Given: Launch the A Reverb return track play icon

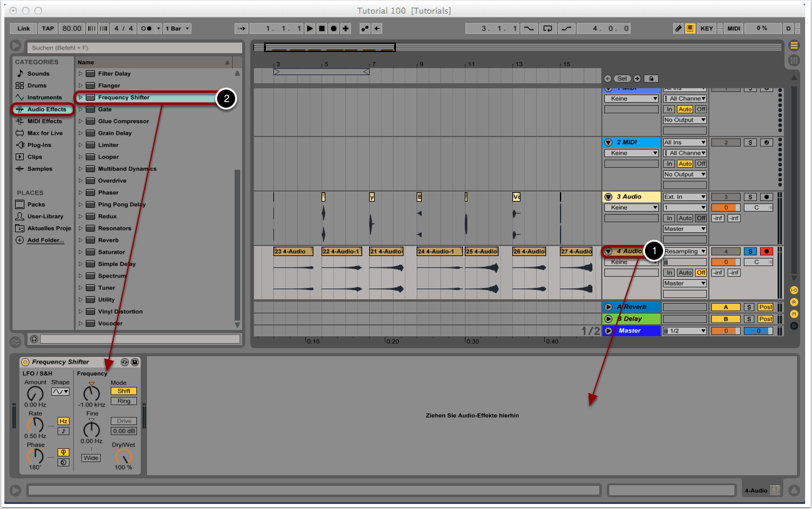Looking at the screenshot, I should coord(608,307).
